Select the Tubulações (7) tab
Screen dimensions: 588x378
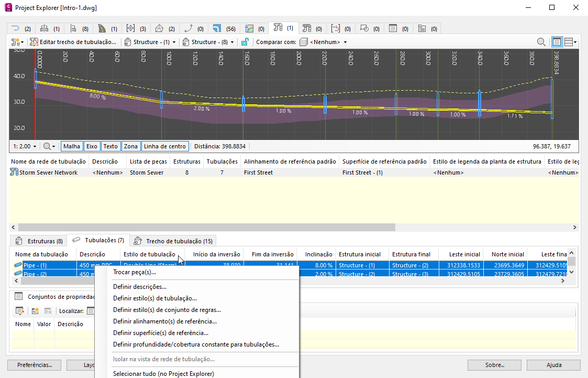pyautogui.click(x=98, y=240)
